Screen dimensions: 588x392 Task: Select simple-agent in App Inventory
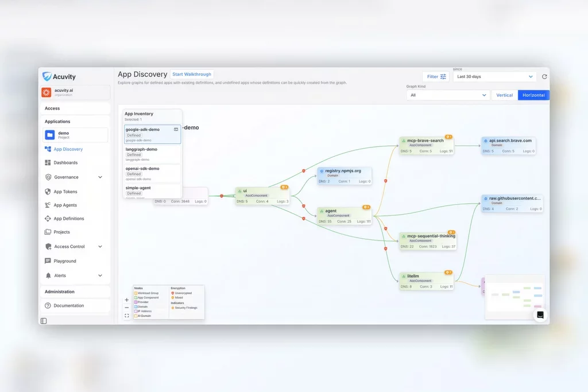point(152,191)
